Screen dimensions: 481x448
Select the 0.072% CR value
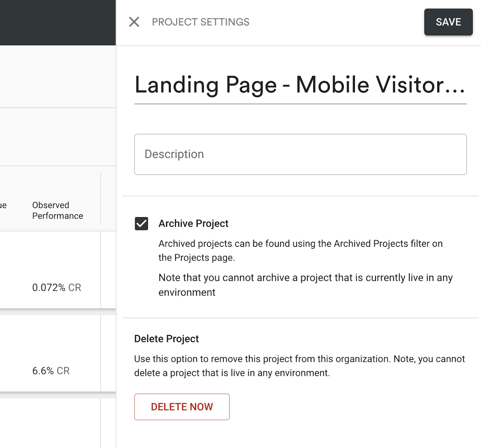pos(57,287)
